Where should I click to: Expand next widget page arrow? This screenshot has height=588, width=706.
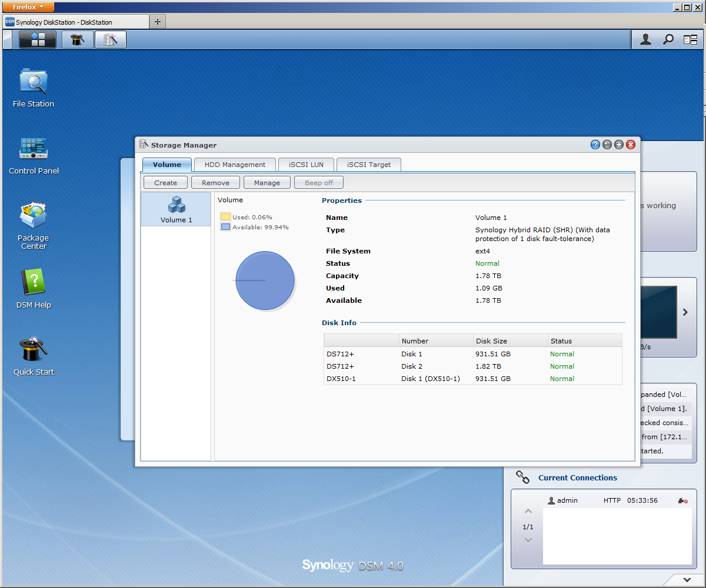pyautogui.click(x=685, y=312)
